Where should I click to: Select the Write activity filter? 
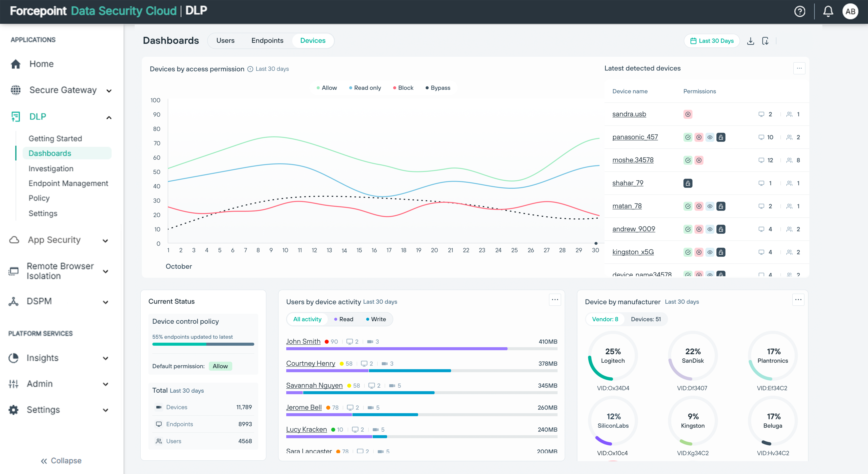click(376, 319)
